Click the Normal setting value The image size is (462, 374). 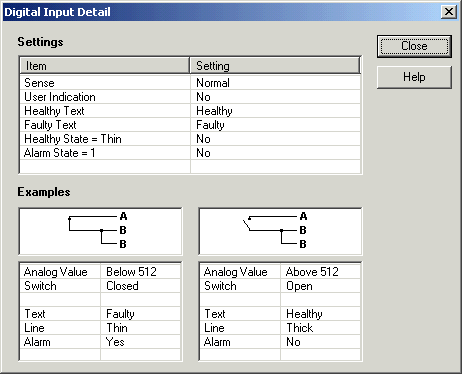(x=213, y=83)
